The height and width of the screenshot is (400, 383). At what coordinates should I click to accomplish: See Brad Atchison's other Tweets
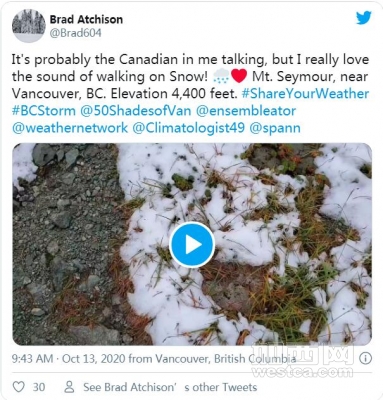[x=170, y=387]
